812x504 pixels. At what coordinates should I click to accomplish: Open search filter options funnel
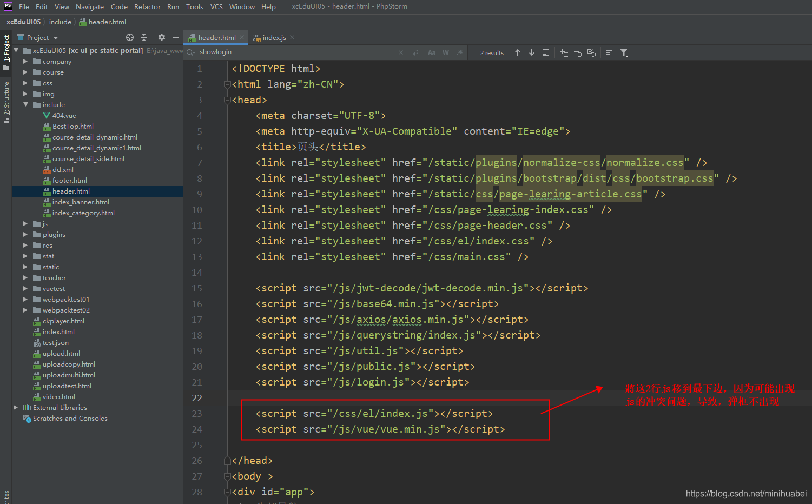[624, 52]
